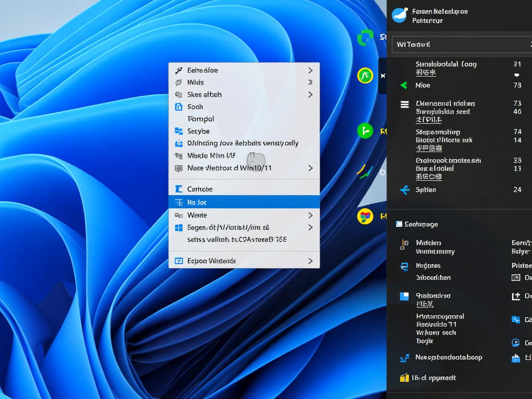The image size is (532, 399).
Task: Click the Seytbe icon in the context menu
Action: [179, 131]
